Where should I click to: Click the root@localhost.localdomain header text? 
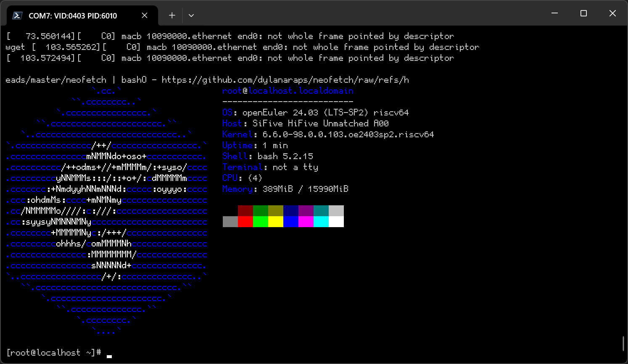click(288, 91)
